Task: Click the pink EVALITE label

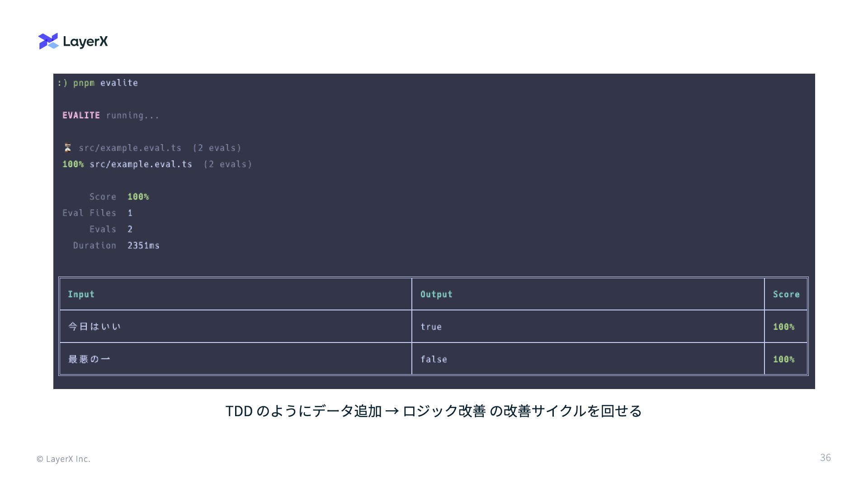Action: click(81, 115)
